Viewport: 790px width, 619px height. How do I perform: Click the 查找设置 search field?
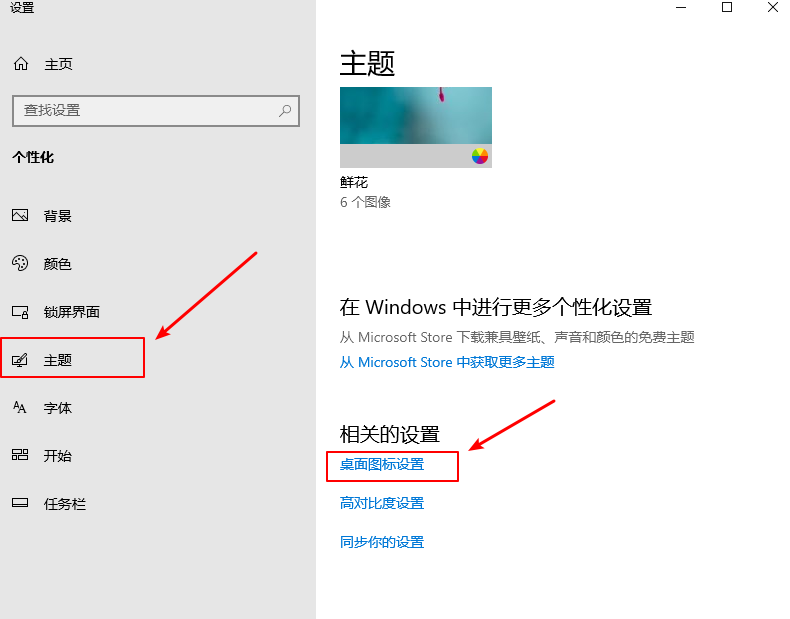pos(156,111)
